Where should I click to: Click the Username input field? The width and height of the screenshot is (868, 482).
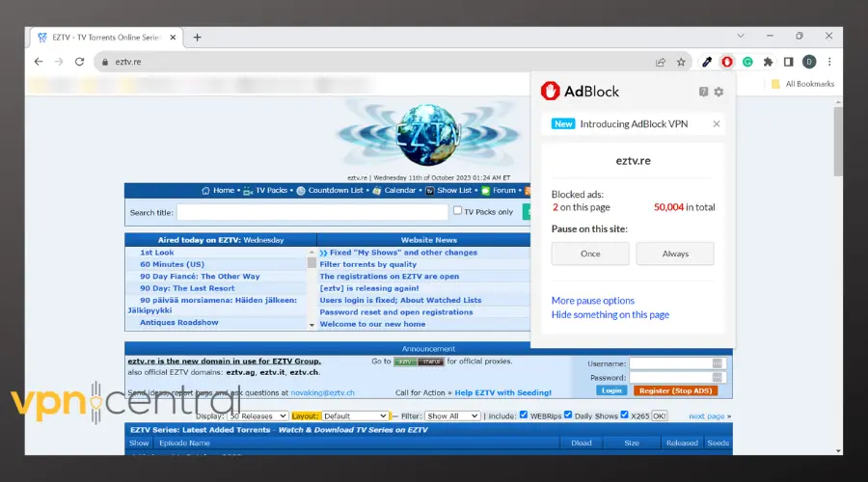click(676, 363)
